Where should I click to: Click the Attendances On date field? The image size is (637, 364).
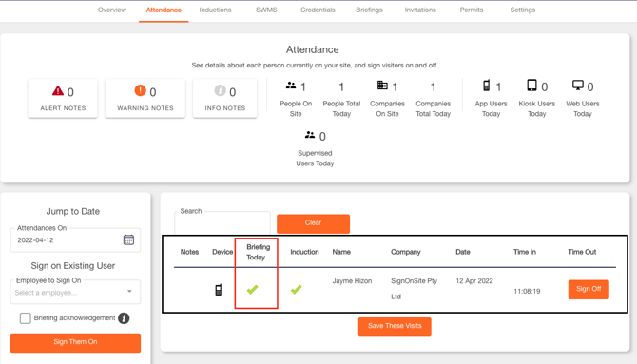click(75, 240)
